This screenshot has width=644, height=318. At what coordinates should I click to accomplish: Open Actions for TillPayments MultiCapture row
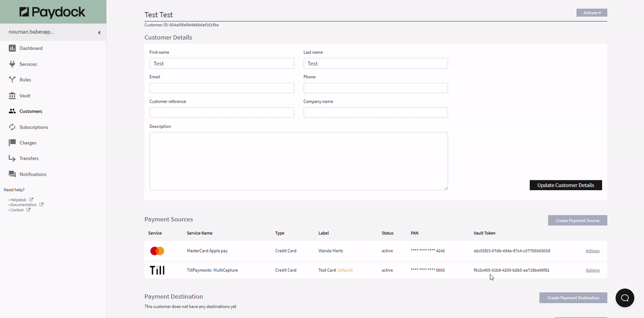point(592,270)
